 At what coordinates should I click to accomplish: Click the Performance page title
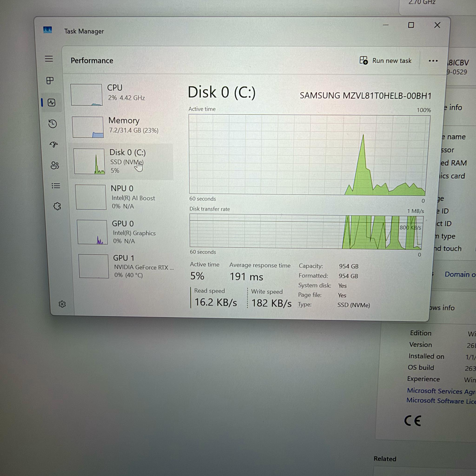pos(92,61)
